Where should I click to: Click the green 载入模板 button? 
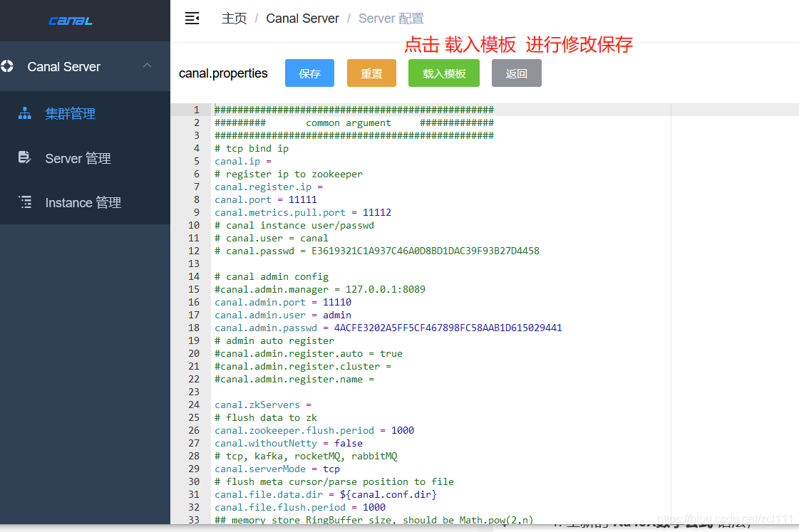tap(444, 73)
